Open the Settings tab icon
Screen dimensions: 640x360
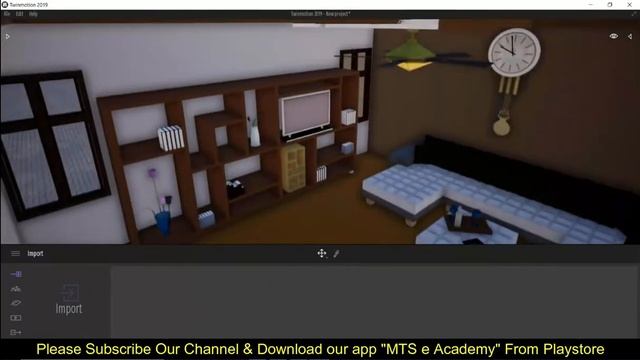coord(16,303)
